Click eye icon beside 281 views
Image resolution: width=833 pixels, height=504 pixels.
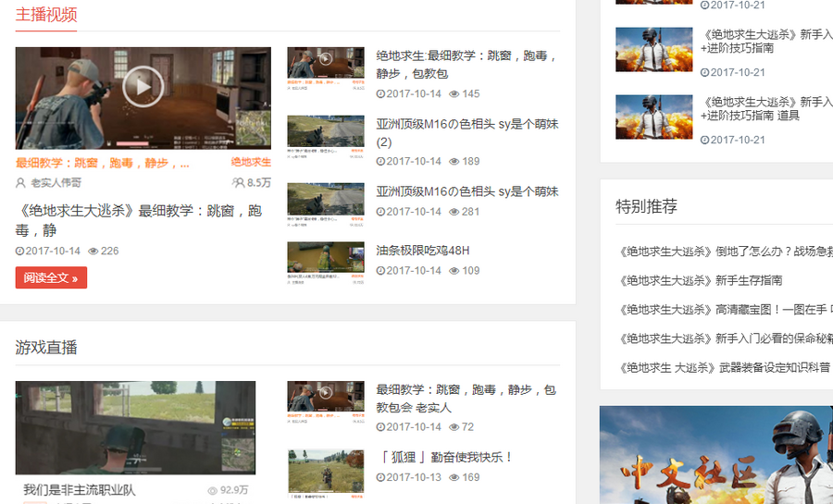click(x=454, y=212)
